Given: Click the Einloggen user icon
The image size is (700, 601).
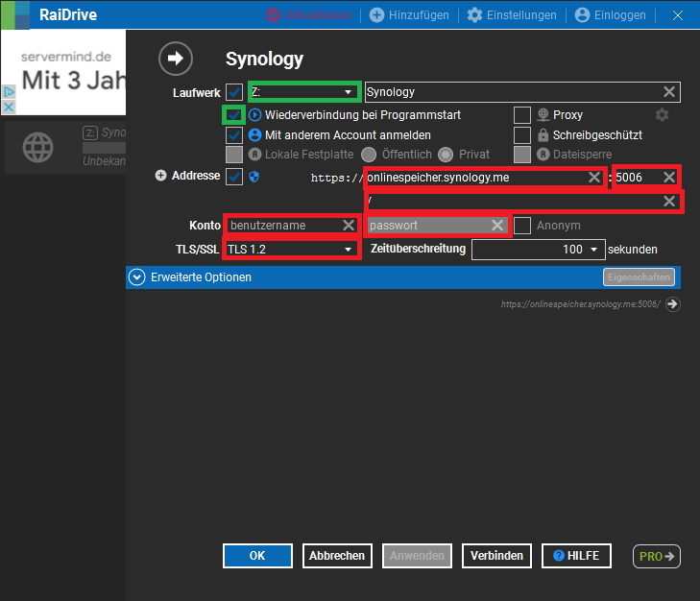Looking at the screenshot, I should click(x=582, y=14).
